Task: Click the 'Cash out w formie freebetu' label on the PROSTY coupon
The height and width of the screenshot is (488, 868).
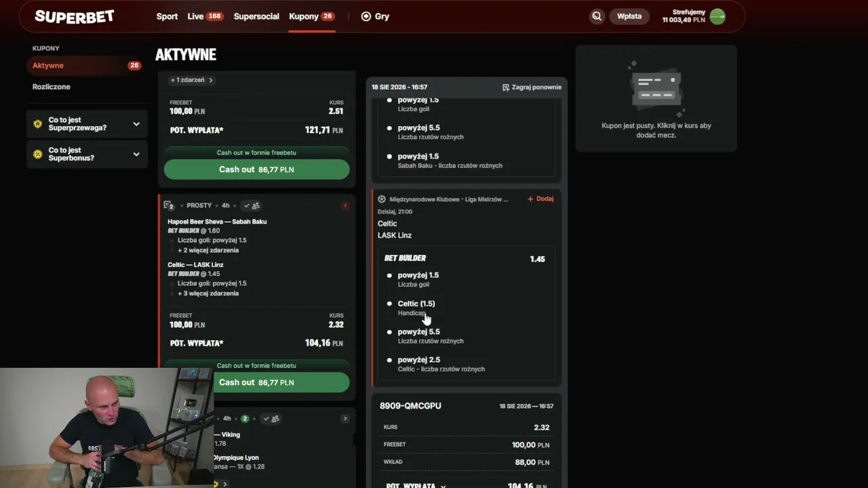Action: [x=256, y=365]
